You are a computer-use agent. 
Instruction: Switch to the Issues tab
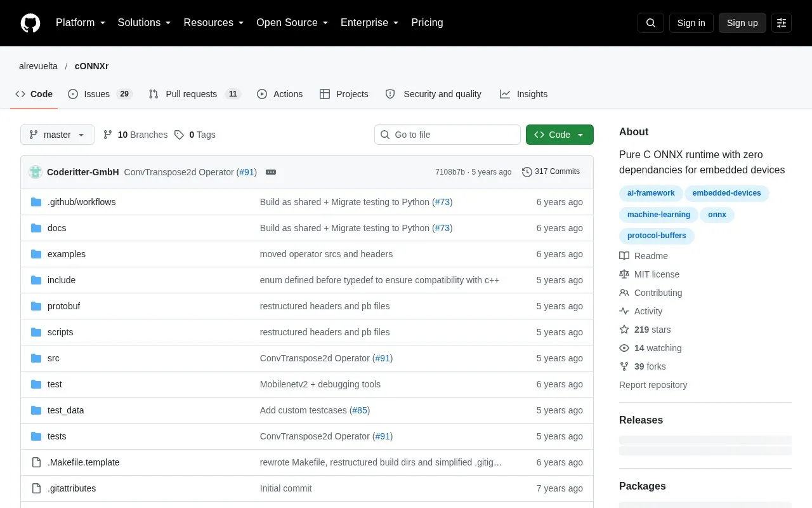pos(100,94)
